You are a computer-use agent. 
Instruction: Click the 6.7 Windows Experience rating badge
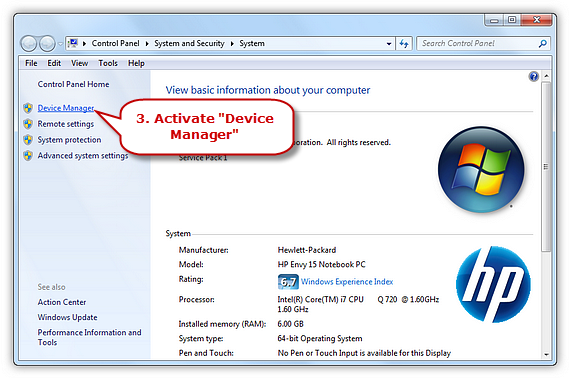pyautogui.click(x=288, y=282)
